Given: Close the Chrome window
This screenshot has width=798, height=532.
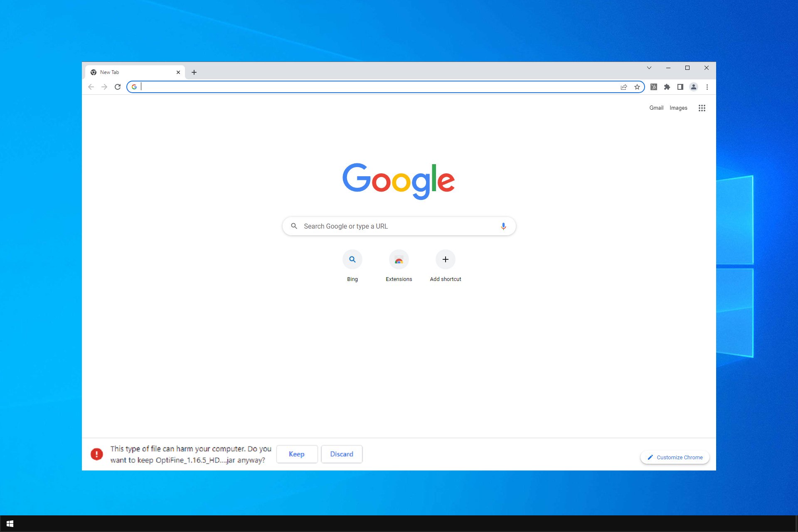Looking at the screenshot, I should pos(707,68).
